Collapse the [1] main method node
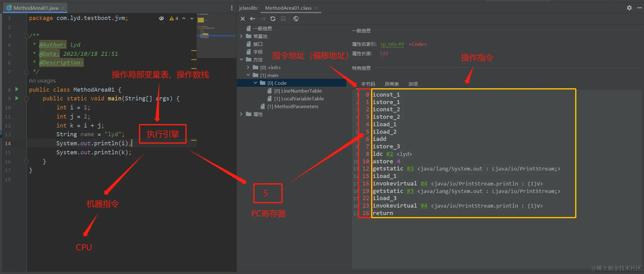This screenshot has height=274, width=644. point(248,75)
